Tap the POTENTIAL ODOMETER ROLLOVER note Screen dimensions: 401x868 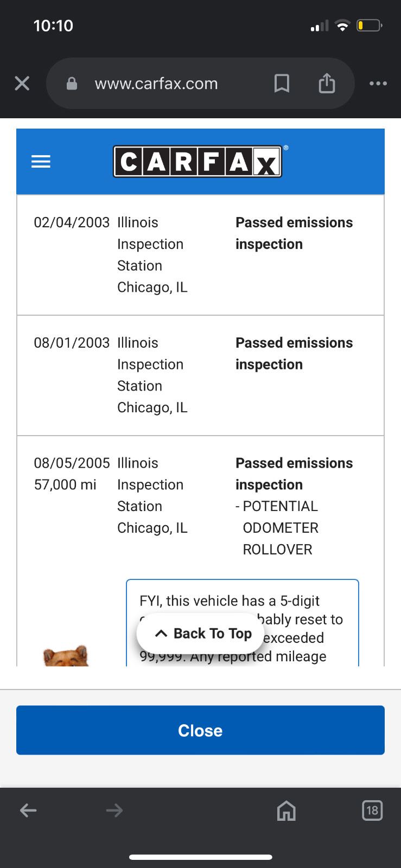(277, 528)
